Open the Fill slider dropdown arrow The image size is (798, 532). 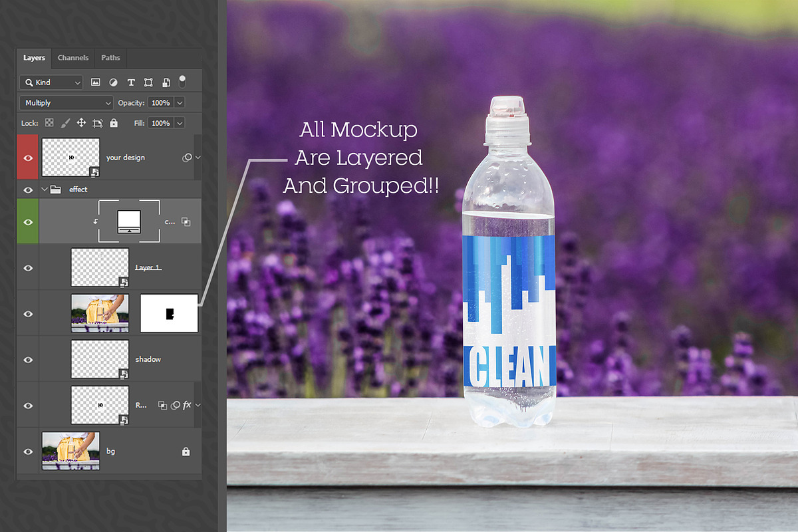coord(180,123)
